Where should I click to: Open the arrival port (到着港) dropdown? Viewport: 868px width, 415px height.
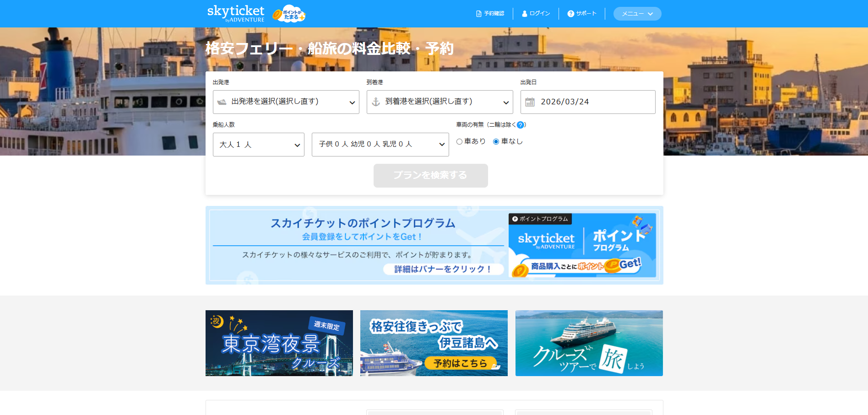click(x=439, y=102)
